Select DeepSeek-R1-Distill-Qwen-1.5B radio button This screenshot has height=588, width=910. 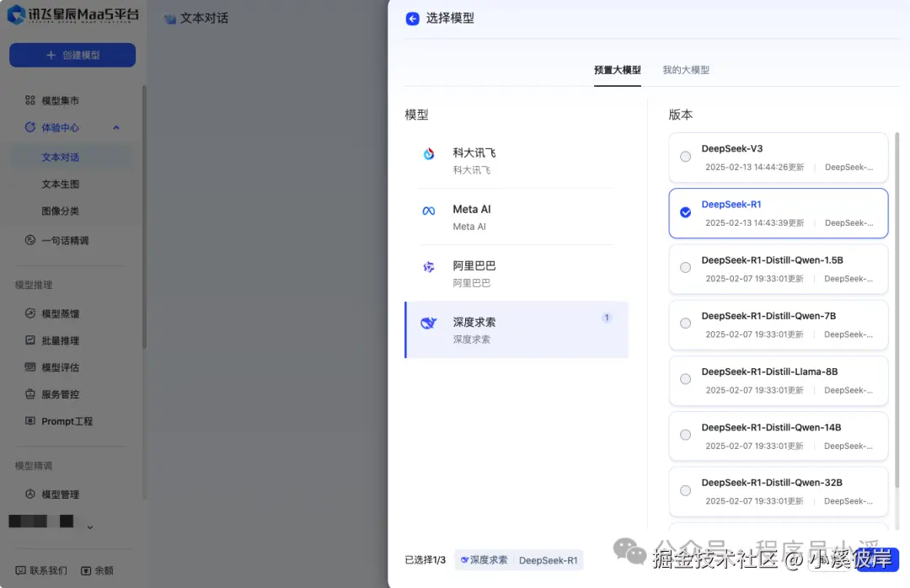click(685, 268)
